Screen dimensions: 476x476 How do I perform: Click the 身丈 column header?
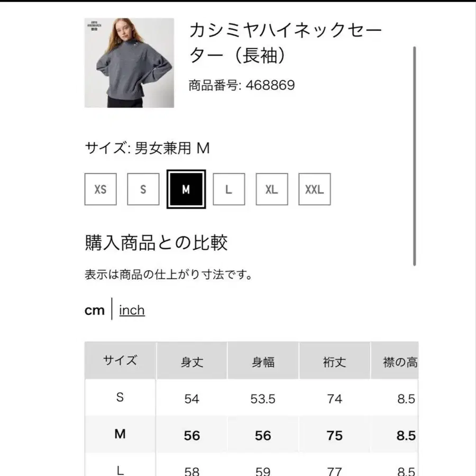tap(191, 361)
